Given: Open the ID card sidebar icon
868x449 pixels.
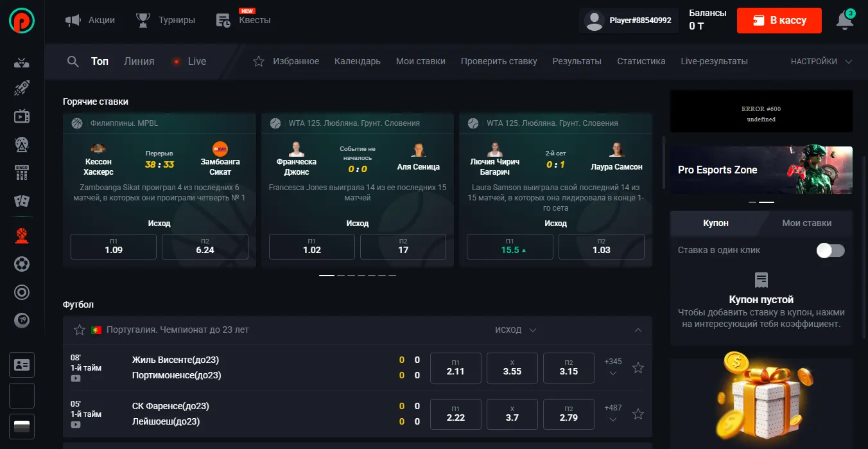Looking at the screenshot, I should point(22,365).
